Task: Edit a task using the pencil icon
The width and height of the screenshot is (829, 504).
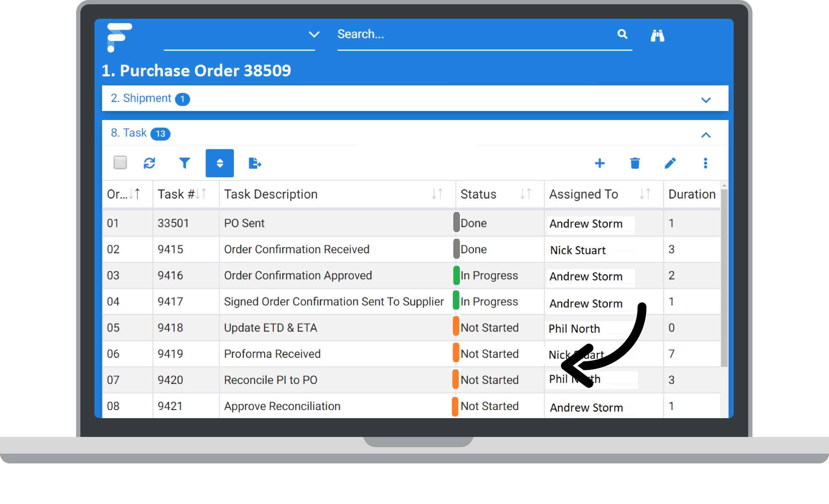Action: [x=670, y=163]
